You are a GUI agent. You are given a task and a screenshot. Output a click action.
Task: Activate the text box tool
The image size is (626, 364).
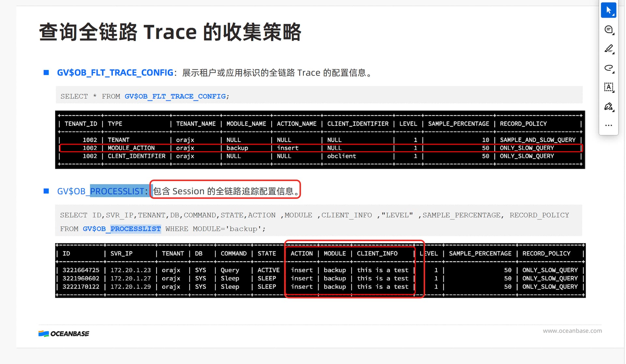[x=608, y=87]
